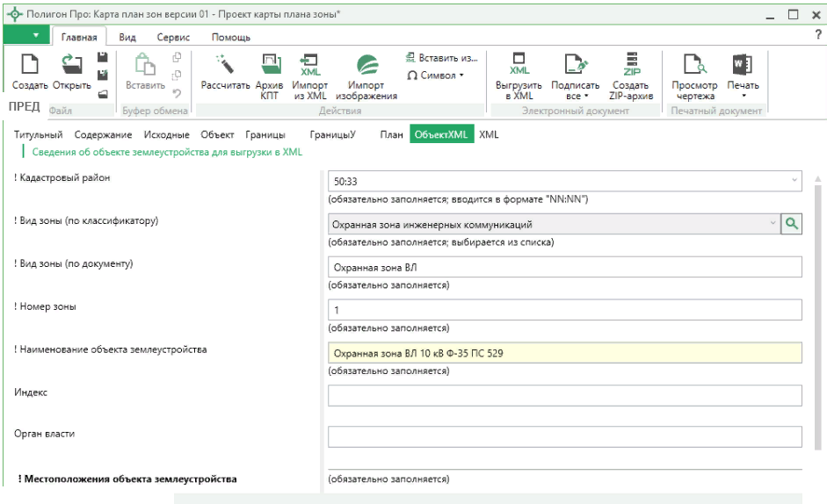This screenshot has width=827, height=504.
Task: Click the Рассчитать magic wand icon
Action: tap(225, 65)
